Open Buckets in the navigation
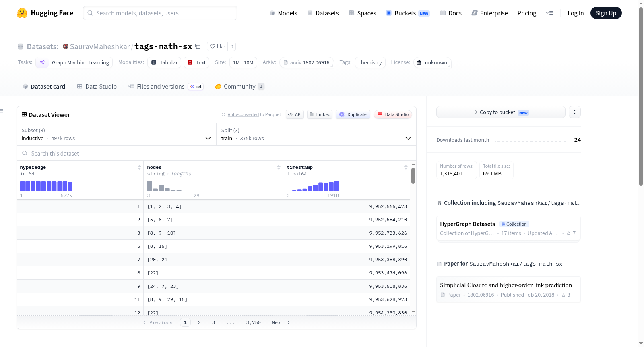The image size is (644, 347). 408,13
